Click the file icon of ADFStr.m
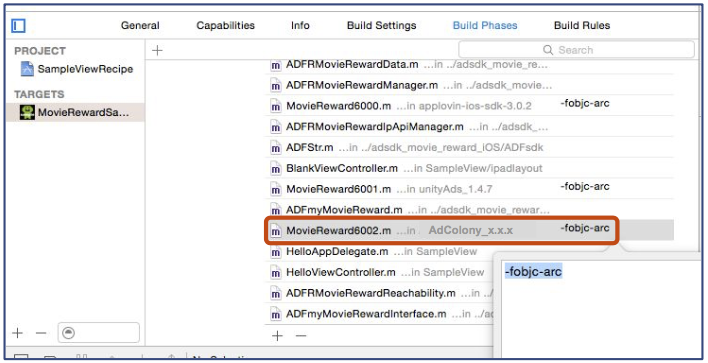The image size is (708, 363). coord(275,148)
